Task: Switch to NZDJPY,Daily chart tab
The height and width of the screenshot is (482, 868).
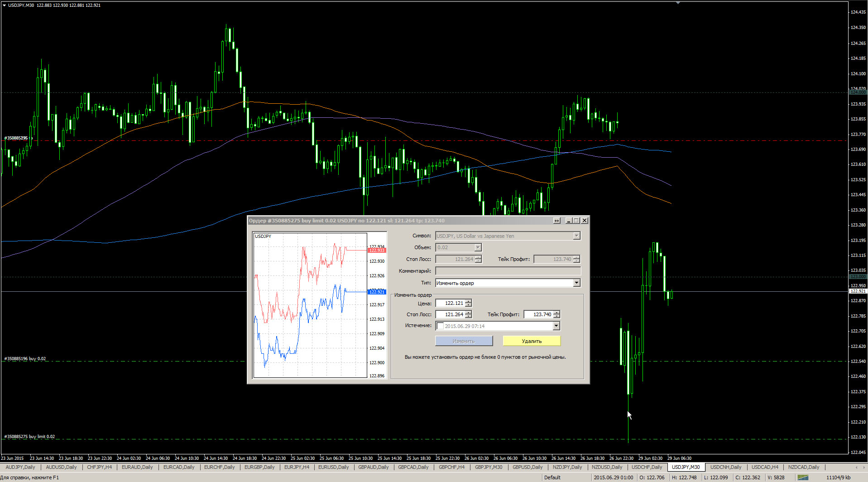Action: (567, 467)
